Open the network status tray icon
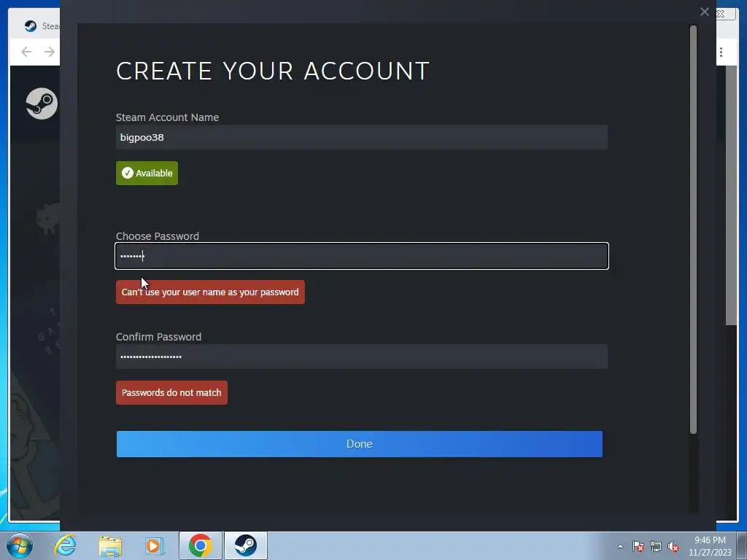This screenshot has width=747, height=560. point(656,546)
